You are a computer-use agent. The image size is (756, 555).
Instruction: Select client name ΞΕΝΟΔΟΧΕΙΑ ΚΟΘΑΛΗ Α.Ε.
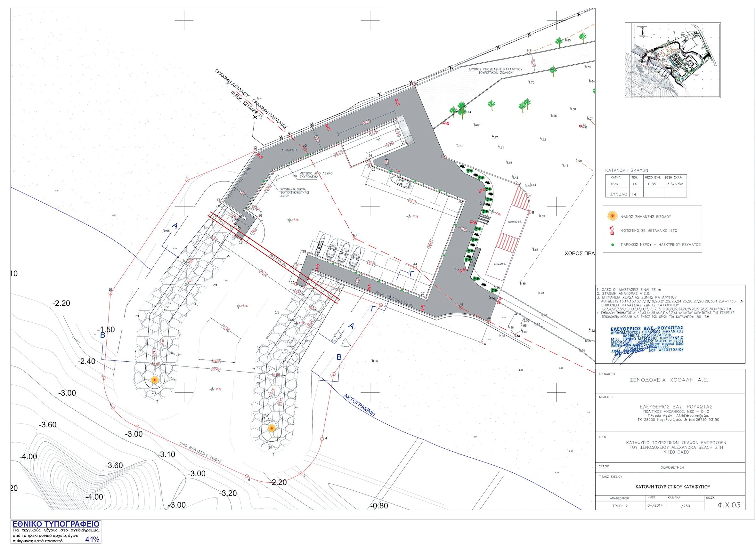pyautogui.click(x=670, y=380)
